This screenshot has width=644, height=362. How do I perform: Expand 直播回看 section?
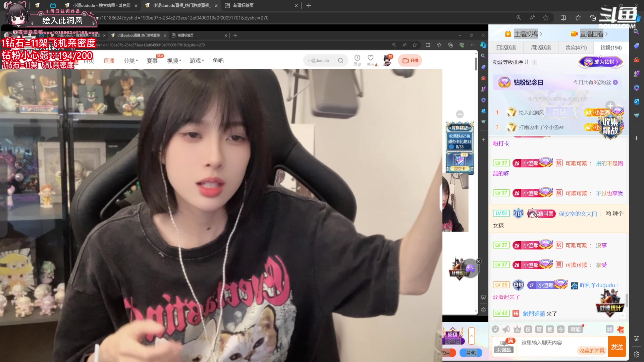589,34
